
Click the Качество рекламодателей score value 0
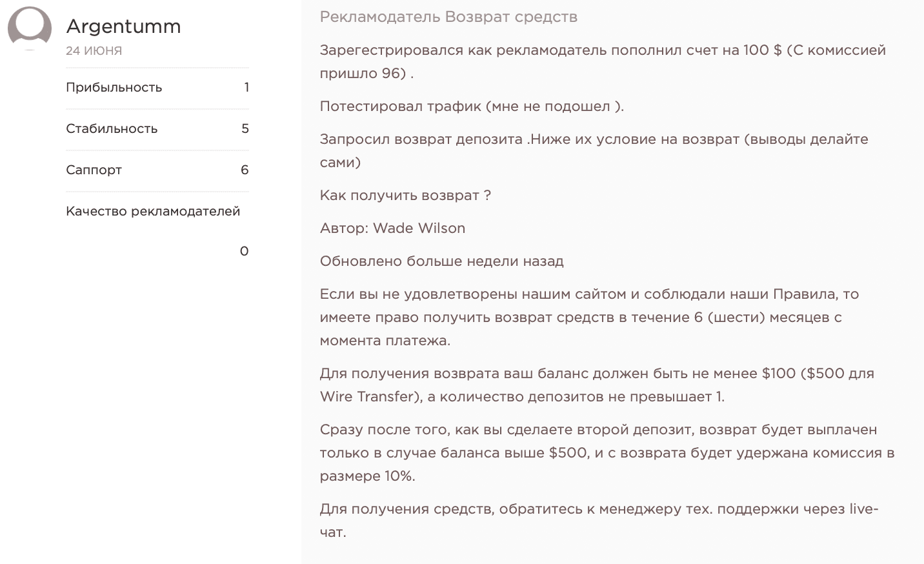tap(244, 252)
